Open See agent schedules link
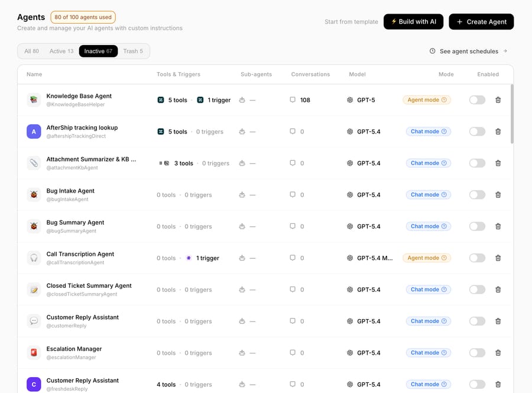This screenshot has width=532, height=393. point(468,51)
